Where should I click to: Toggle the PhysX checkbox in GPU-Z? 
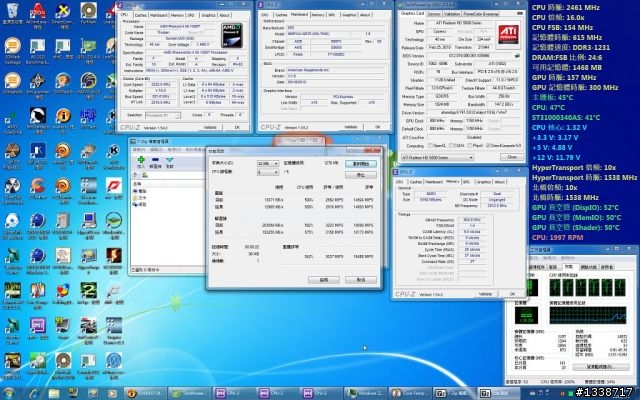click(469, 146)
